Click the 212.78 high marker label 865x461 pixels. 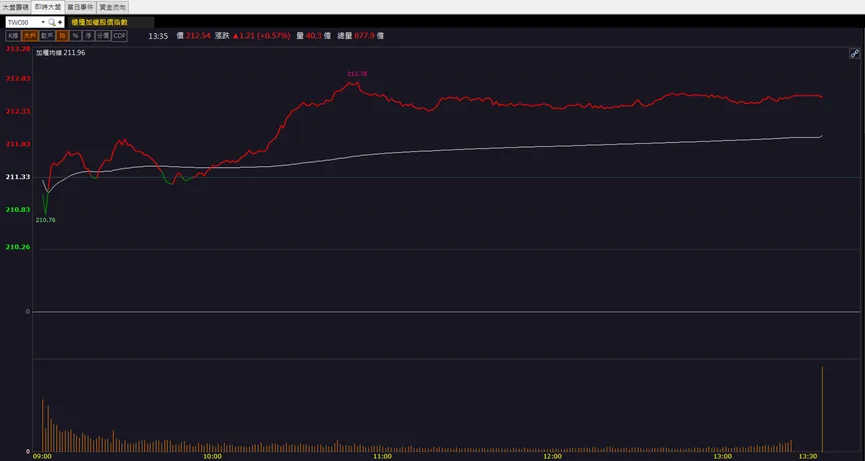(357, 73)
